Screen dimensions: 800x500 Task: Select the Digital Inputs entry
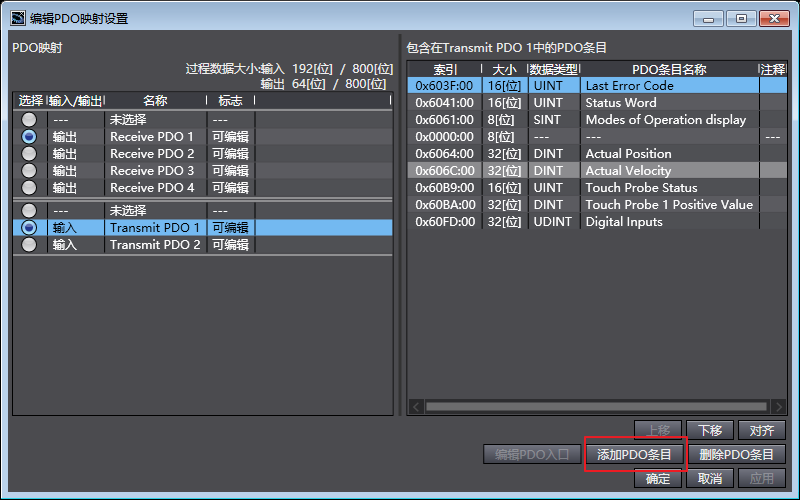(x=597, y=221)
